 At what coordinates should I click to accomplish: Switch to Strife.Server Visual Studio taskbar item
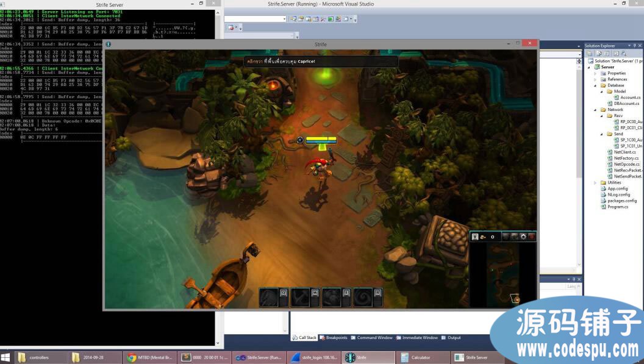click(259, 357)
